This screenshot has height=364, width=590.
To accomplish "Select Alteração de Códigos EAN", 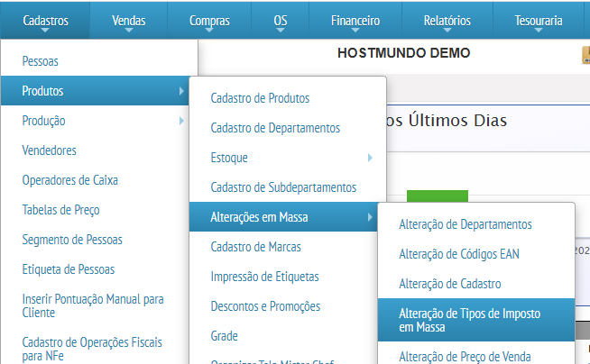I will [x=459, y=254].
